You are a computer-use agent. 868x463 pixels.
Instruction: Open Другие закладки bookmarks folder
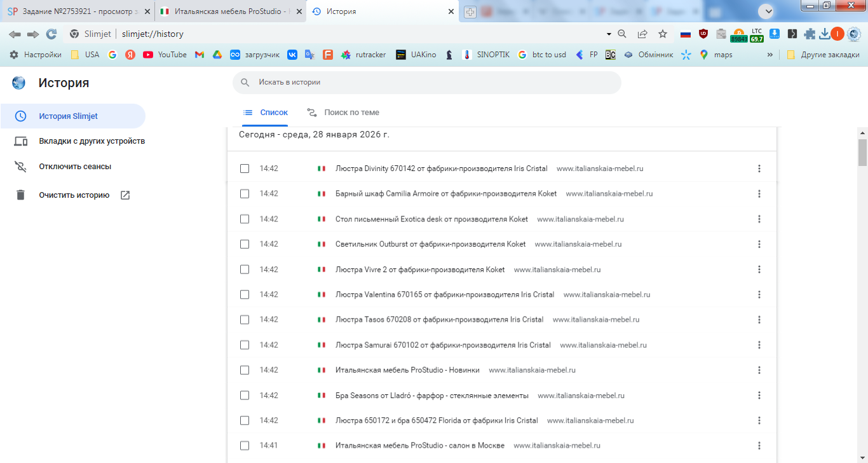(823, 55)
